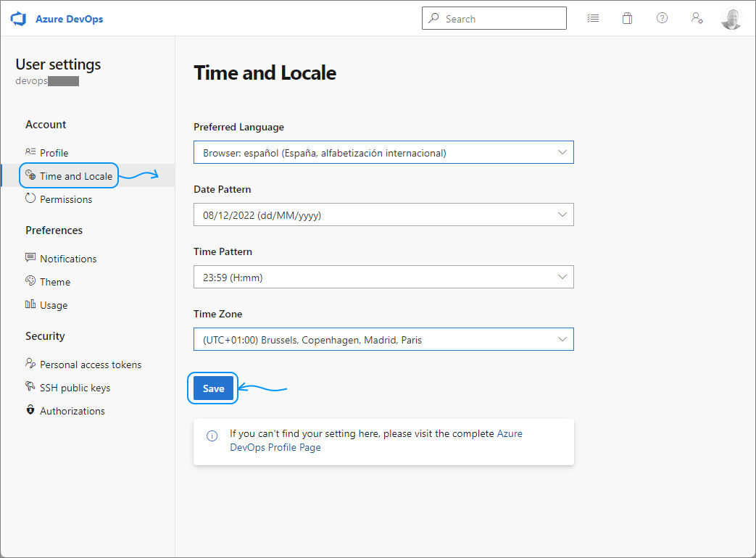Click the Security section heading
This screenshot has height=558, width=756.
click(45, 336)
